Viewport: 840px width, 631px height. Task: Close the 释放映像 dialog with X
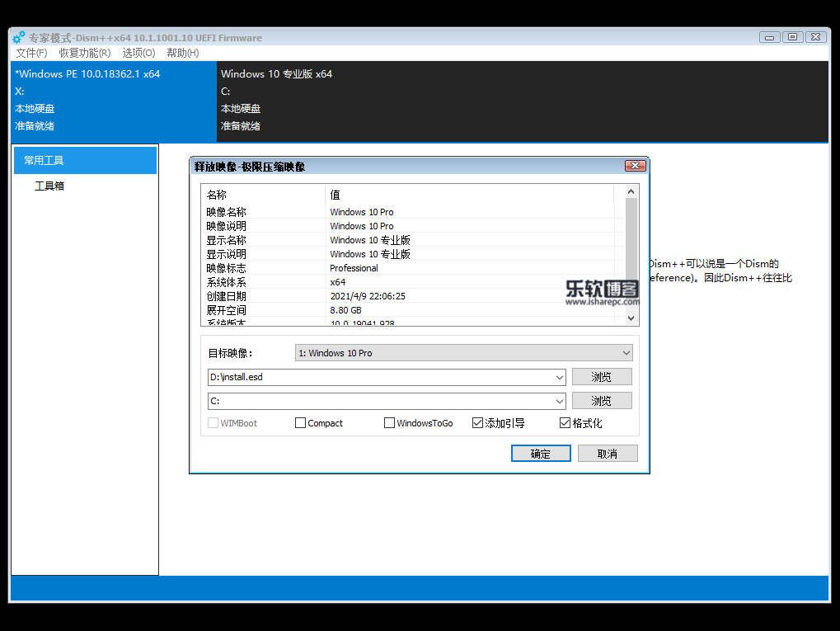click(x=635, y=166)
